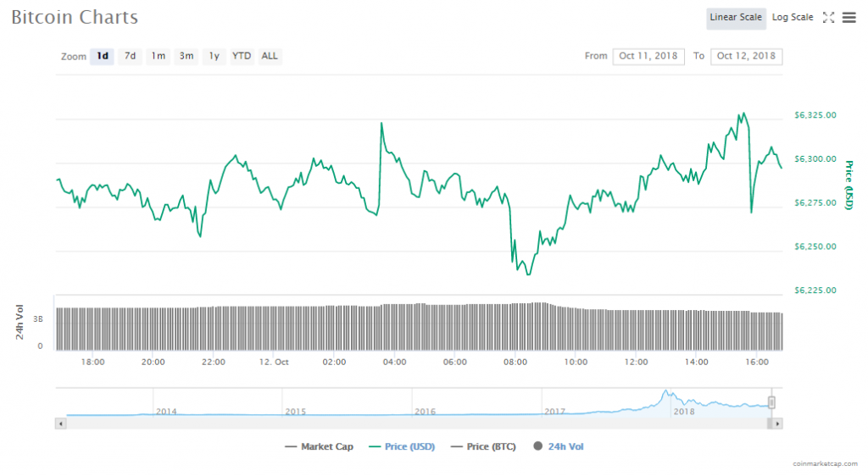Click the $6,300.00 axis label
The height and width of the screenshot is (476, 868).
tap(815, 158)
